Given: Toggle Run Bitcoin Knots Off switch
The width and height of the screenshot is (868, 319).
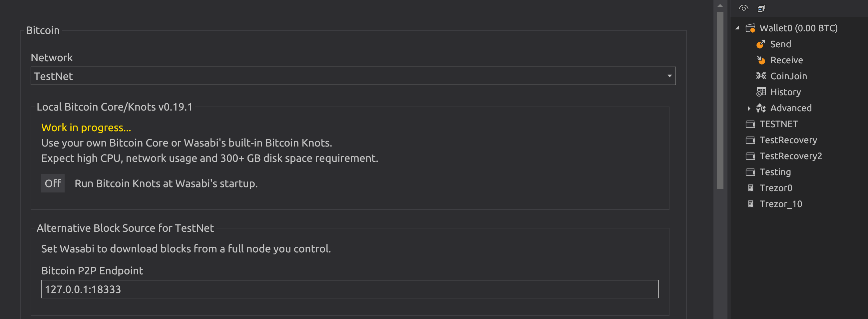Looking at the screenshot, I should pos(53,183).
